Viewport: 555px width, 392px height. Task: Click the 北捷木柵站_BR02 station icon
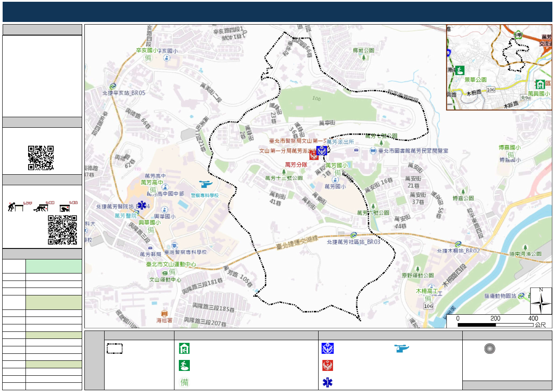458,244
